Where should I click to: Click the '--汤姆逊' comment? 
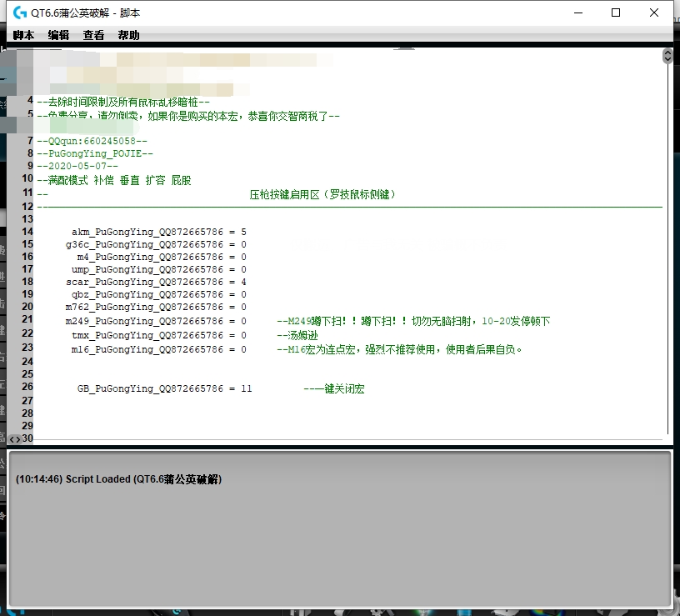297,335
